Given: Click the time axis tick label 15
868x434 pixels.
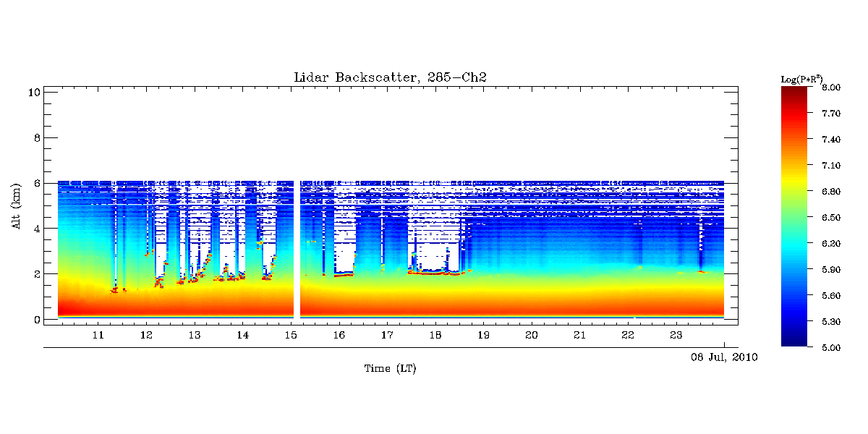Looking at the screenshot, I should point(291,336).
